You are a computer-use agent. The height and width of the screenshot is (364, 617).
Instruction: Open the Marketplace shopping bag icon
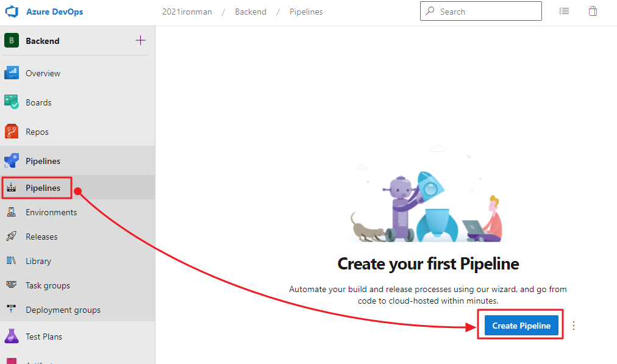click(x=593, y=11)
